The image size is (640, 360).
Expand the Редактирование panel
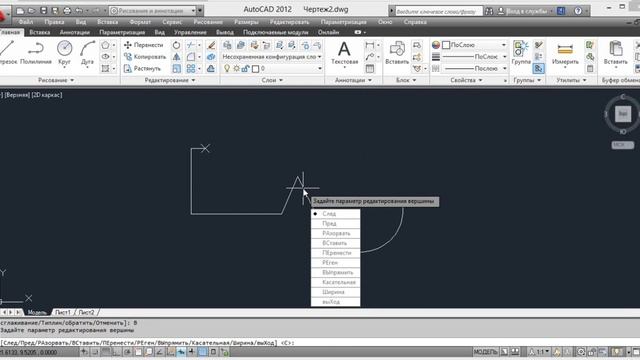pos(170,80)
